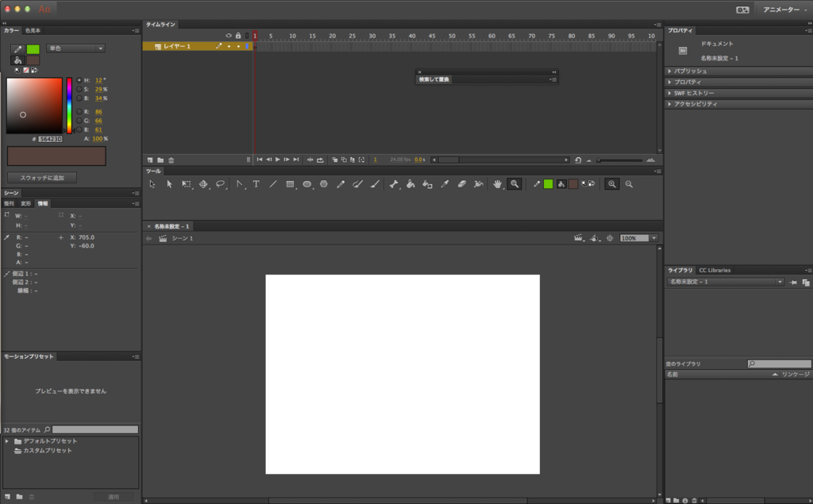This screenshot has height=504, width=813.
Task: Toggle lock on all layers with the padlock icon
Action: [x=238, y=36]
